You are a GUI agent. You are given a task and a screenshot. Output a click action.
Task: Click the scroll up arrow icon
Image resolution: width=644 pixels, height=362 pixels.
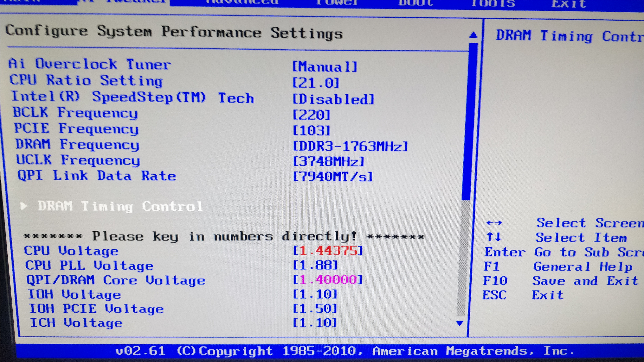473,35
